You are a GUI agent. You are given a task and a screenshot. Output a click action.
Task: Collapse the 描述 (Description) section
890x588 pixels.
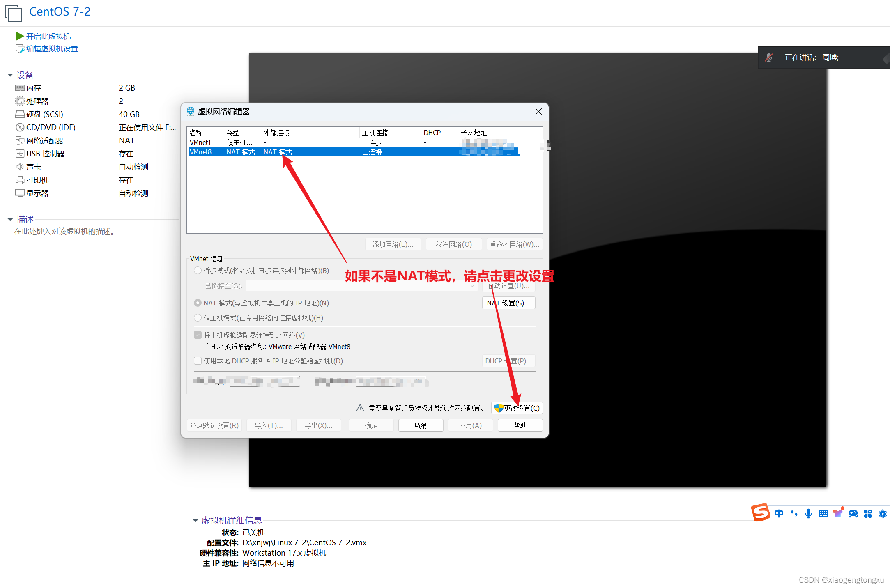10,220
